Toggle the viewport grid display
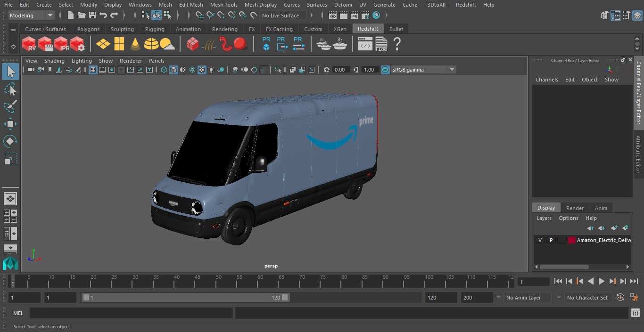The width and height of the screenshot is (644, 332). (93, 70)
